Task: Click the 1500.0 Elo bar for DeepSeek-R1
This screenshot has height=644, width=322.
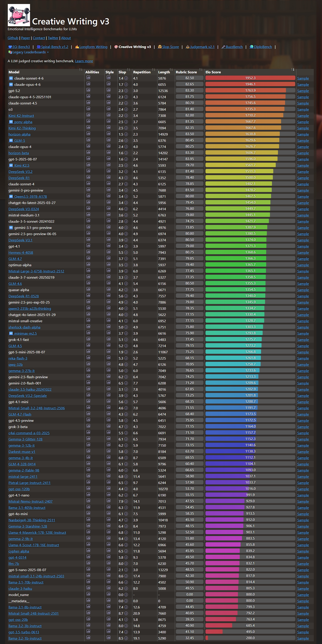Action: point(250,177)
